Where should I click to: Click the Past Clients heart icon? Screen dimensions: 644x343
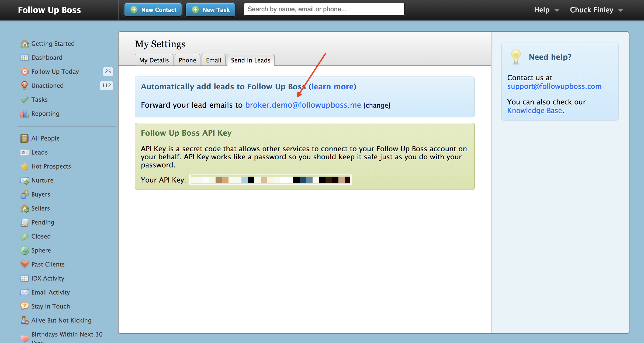[x=25, y=264]
